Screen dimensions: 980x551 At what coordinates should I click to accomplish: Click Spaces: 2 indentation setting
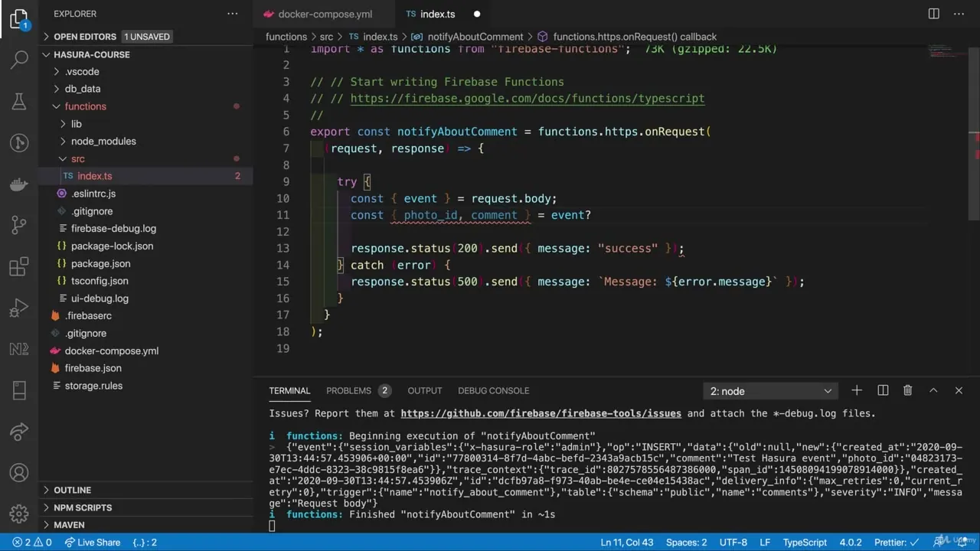pos(686,542)
